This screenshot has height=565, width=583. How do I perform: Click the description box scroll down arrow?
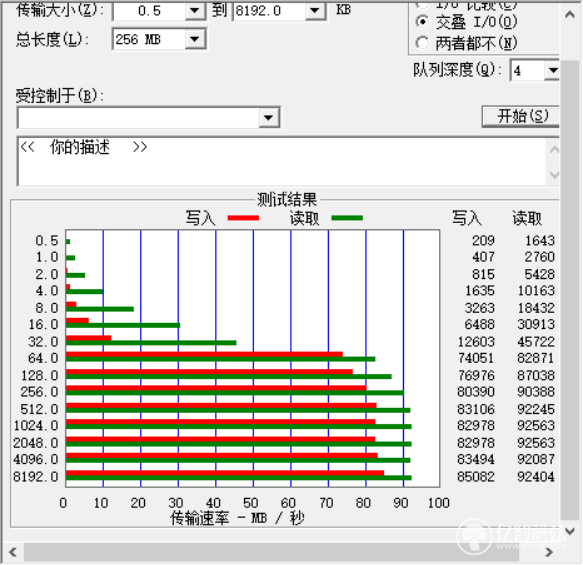click(554, 174)
